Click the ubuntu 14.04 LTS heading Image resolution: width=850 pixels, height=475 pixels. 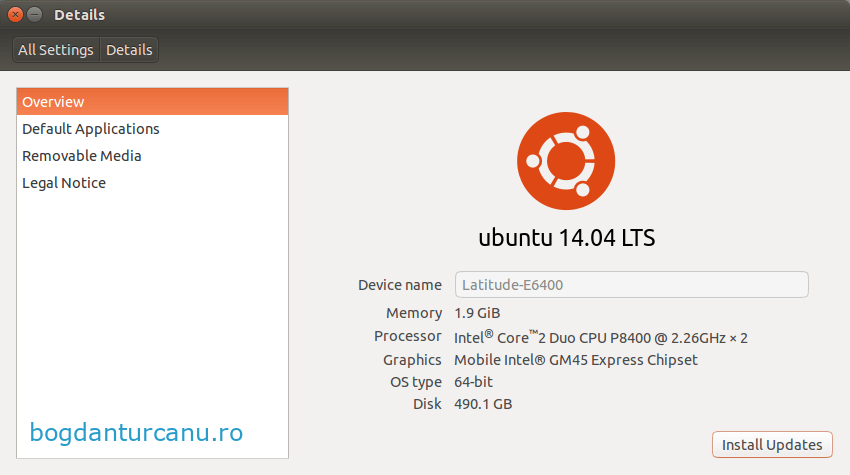click(566, 239)
